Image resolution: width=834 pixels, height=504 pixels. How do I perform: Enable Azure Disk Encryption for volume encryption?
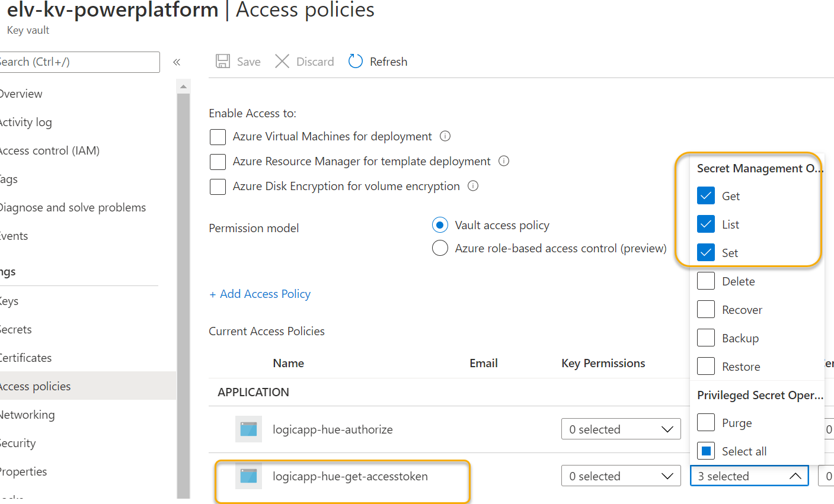(x=218, y=187)
